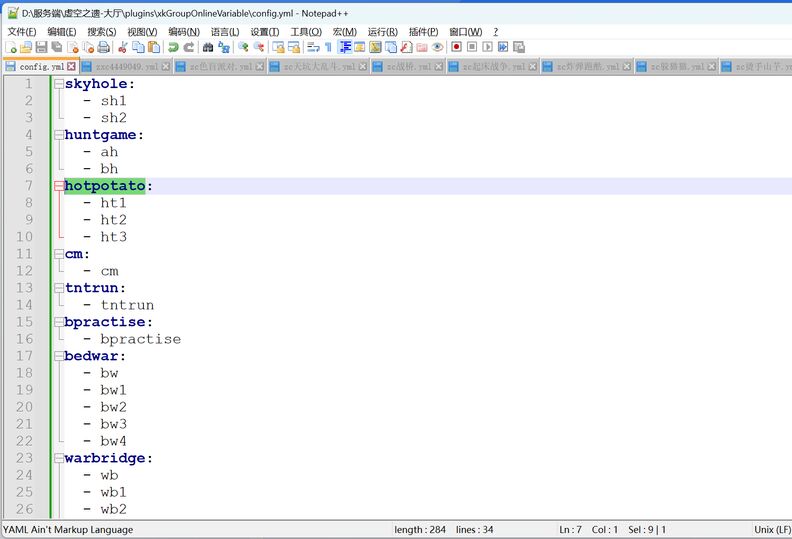Close the config.yml tab

(x=71, y=67)
